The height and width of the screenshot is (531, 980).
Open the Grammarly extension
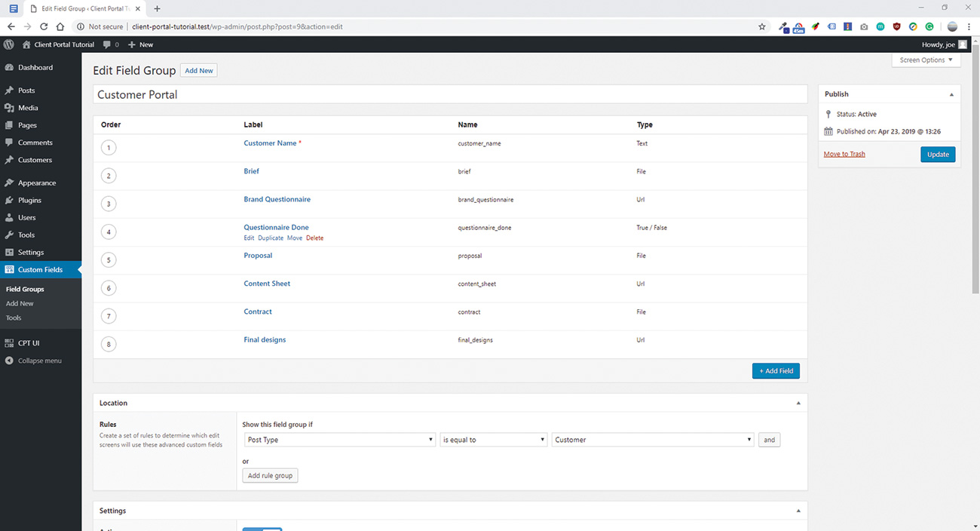click(x=929, y=26)
